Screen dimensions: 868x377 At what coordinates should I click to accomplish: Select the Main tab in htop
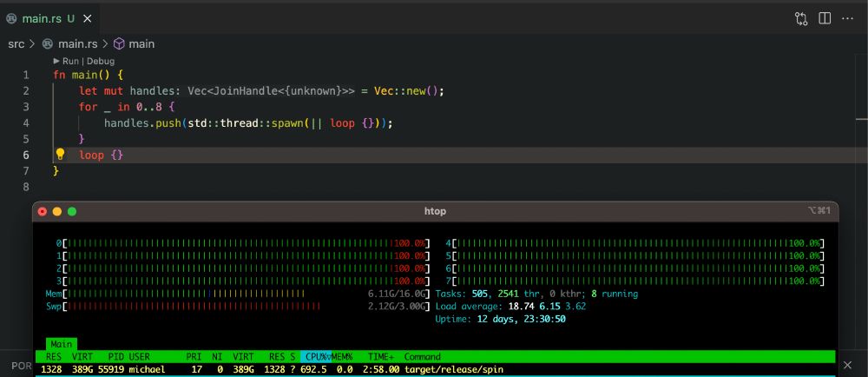pos(61,344)
